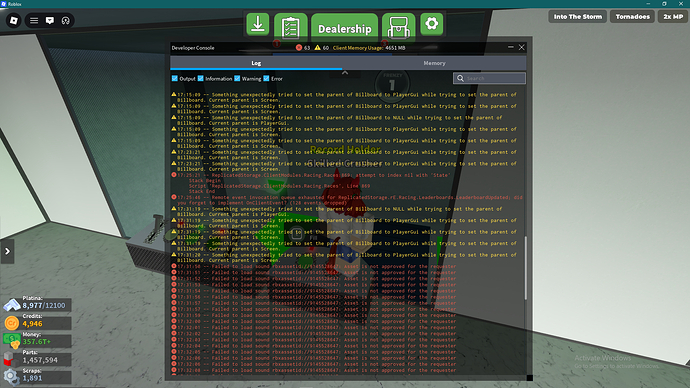Click the Into The Storm button
Viewport: 690px width, 388px height.
[577, 17]
